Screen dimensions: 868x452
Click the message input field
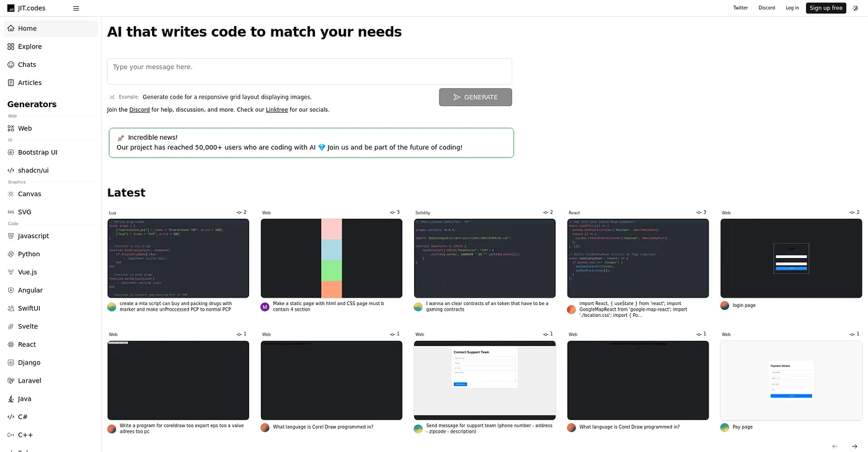click(x=309, y=71)
